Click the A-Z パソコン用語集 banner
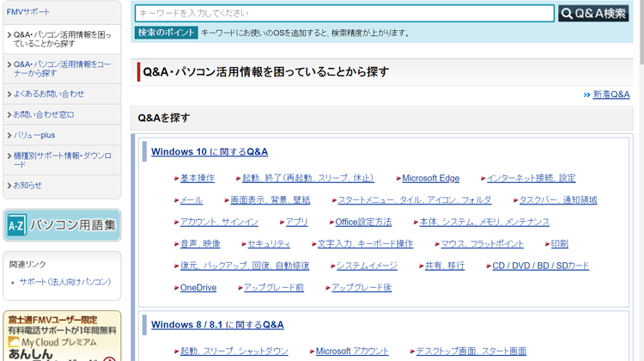 click(62, 225)
